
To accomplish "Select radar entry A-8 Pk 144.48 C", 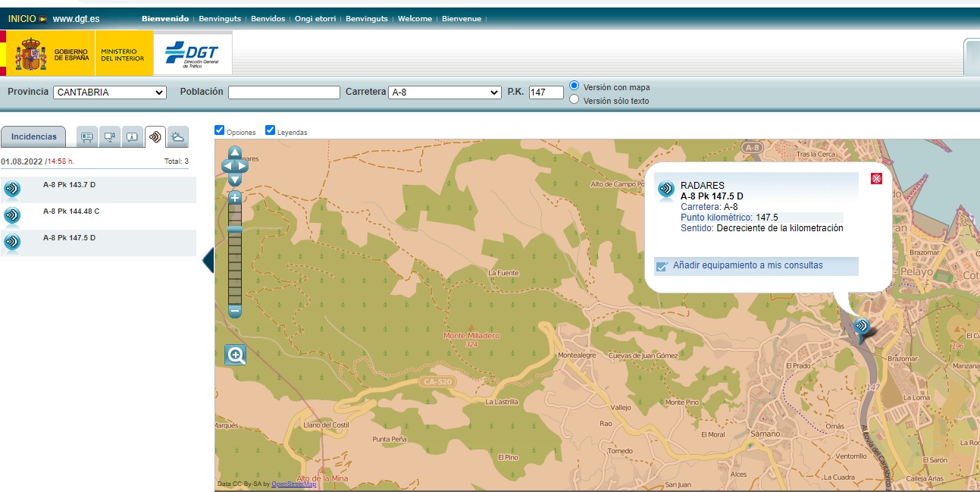I will click(x=98, y=216).
